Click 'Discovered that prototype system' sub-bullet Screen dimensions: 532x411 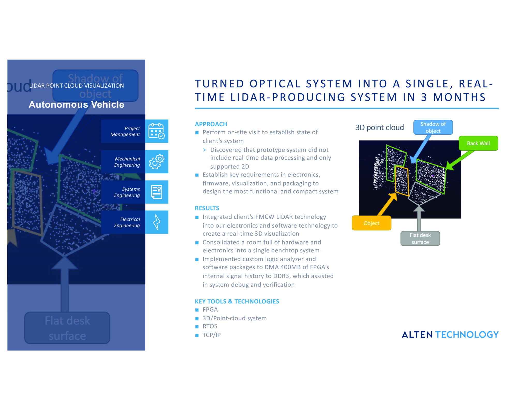pos(271,158)
